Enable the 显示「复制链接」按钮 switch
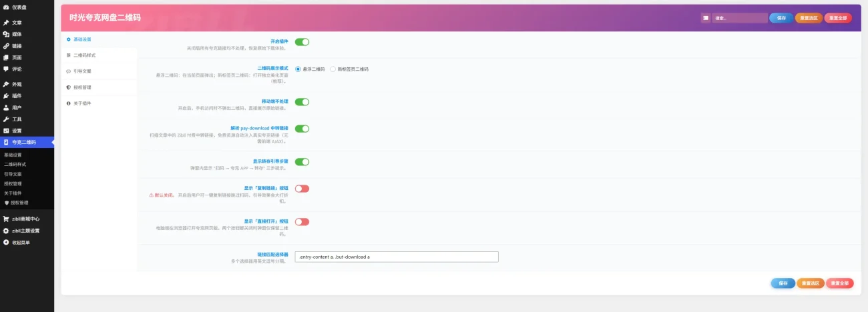 pos(302,189)
